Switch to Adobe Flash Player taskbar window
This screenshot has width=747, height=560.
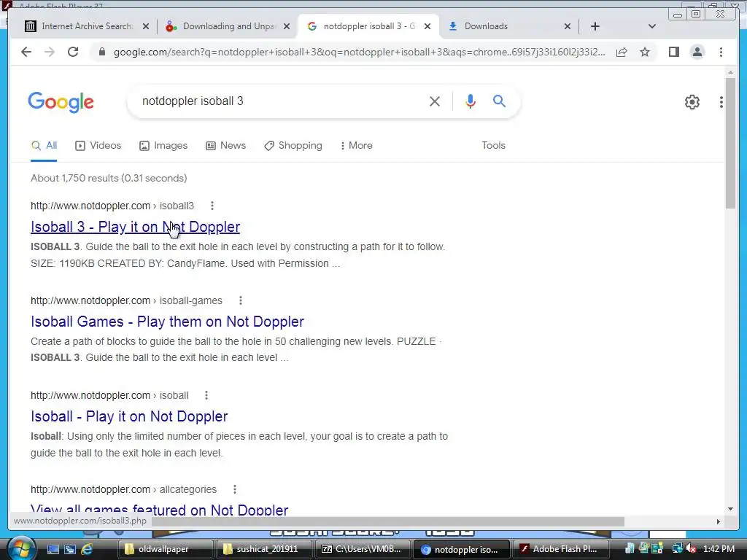pos(561,549)
